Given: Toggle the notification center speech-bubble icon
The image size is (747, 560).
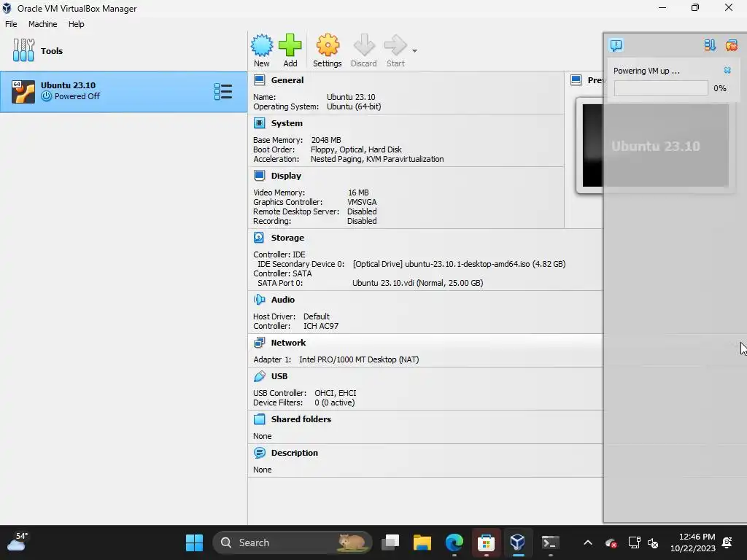Looking at the screenshot, I should tap(616, 45).
